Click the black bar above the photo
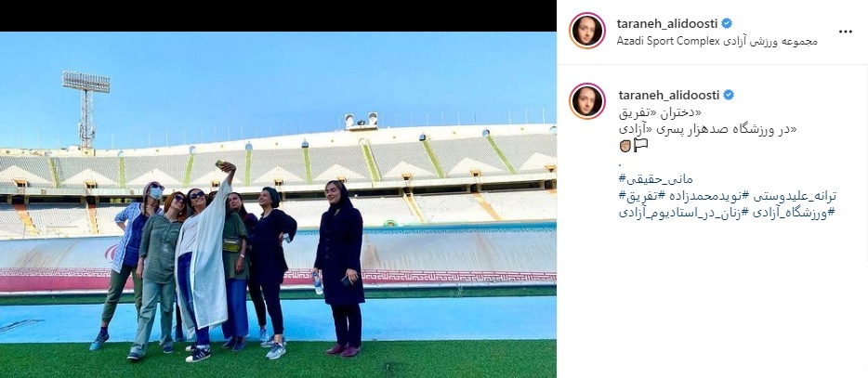 click(x=278, y=16)
